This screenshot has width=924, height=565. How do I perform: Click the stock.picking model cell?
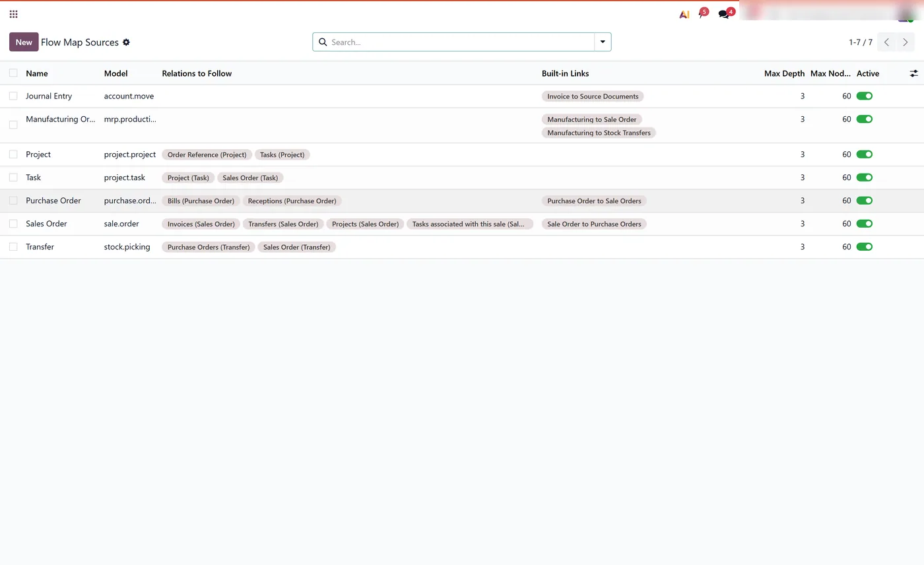[127, 247]
